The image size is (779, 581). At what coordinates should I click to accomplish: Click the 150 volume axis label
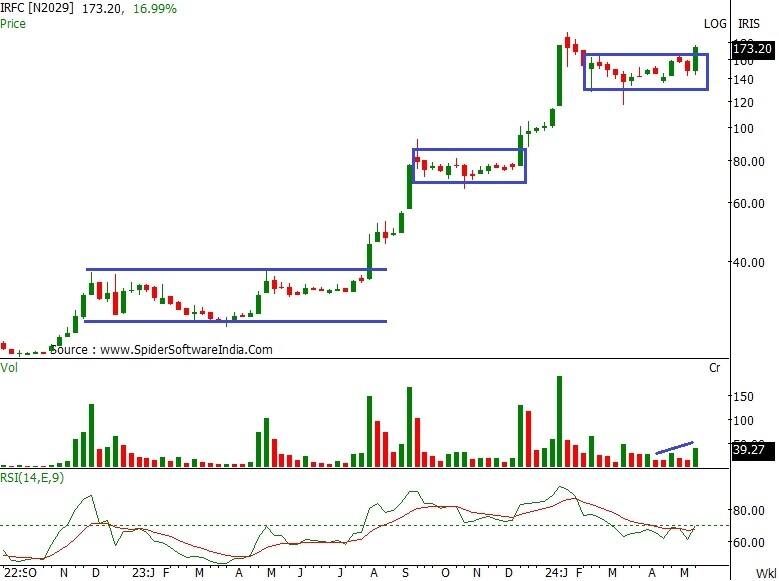point(744,397)
